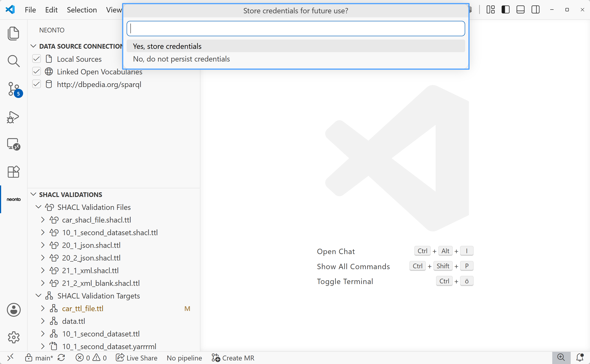Click the credentials prompt input field

tap(296, 29)
